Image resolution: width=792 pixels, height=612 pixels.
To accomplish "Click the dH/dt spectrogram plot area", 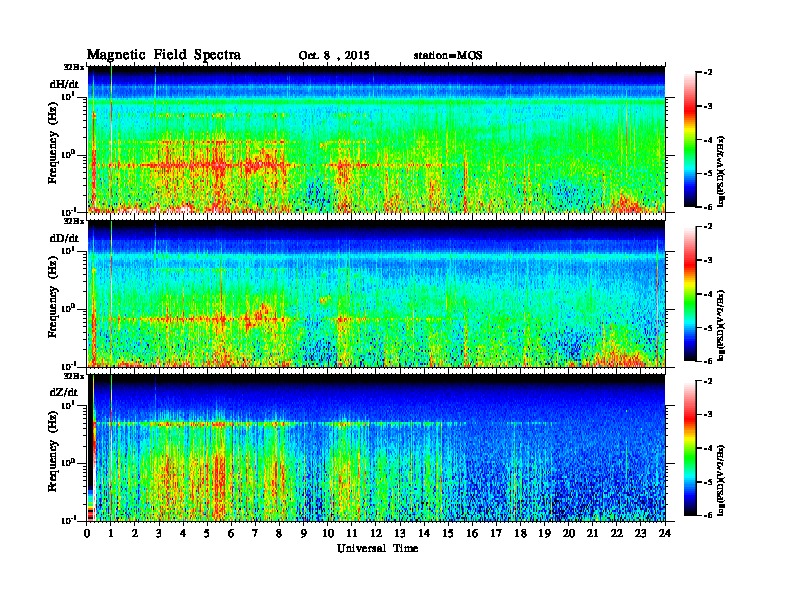I will click(x=376, y=139).
